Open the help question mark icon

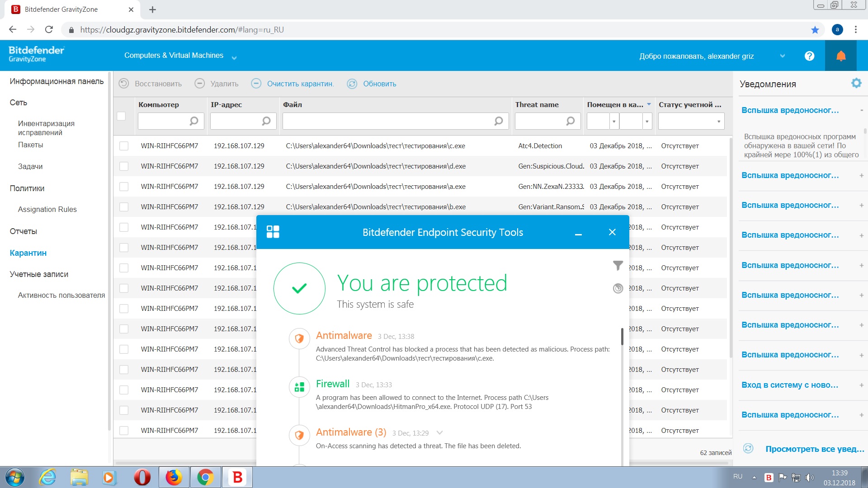pos(809,56)
